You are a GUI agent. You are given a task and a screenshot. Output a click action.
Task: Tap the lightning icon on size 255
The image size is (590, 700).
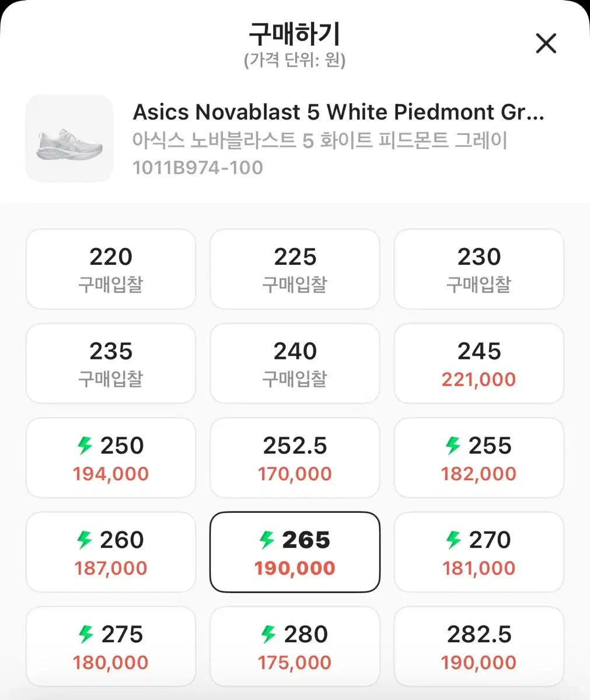pyautogui.click(x=453, y=446)
